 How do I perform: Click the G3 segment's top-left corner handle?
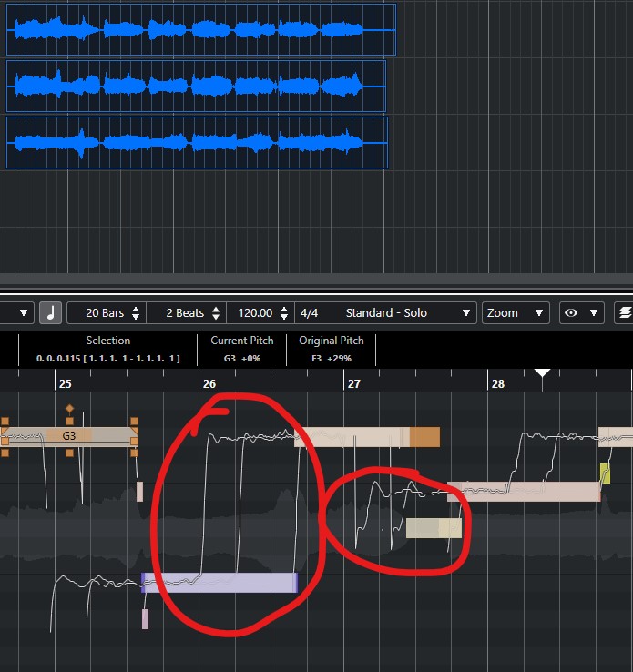tap(5, 421)
